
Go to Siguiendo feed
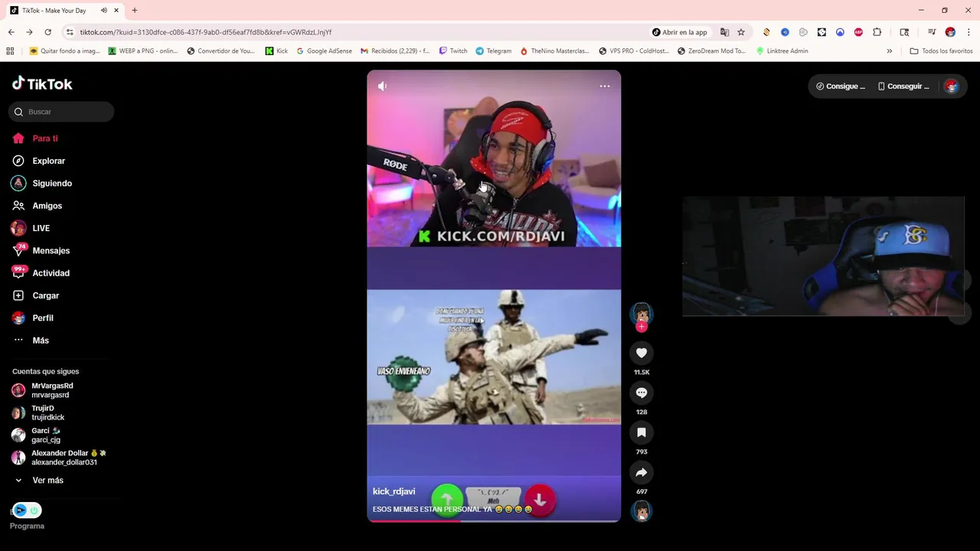[x=41, y=184]
